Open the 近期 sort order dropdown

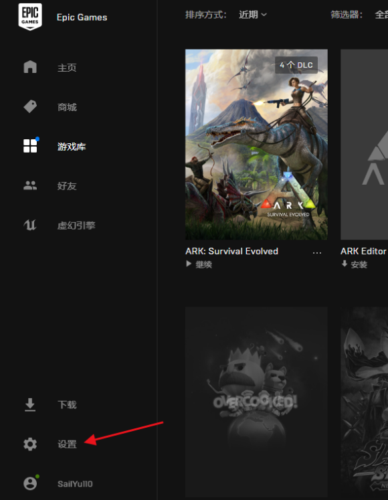click(253, 15)
